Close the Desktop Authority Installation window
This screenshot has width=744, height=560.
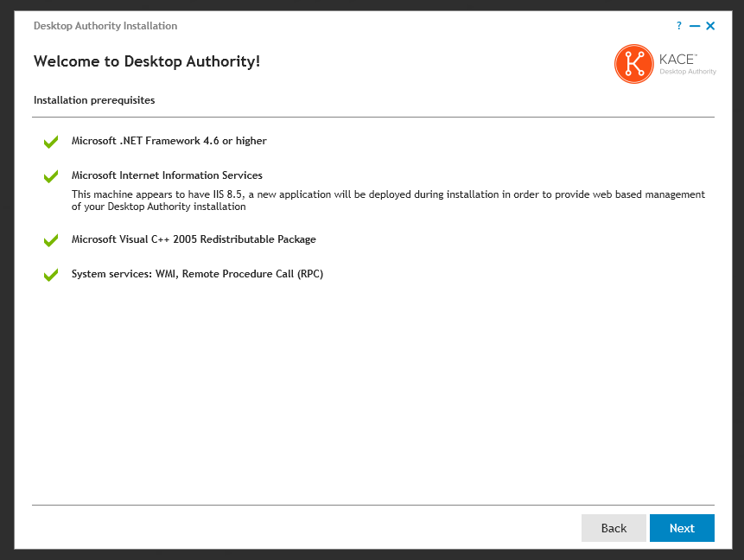point(710,26)
